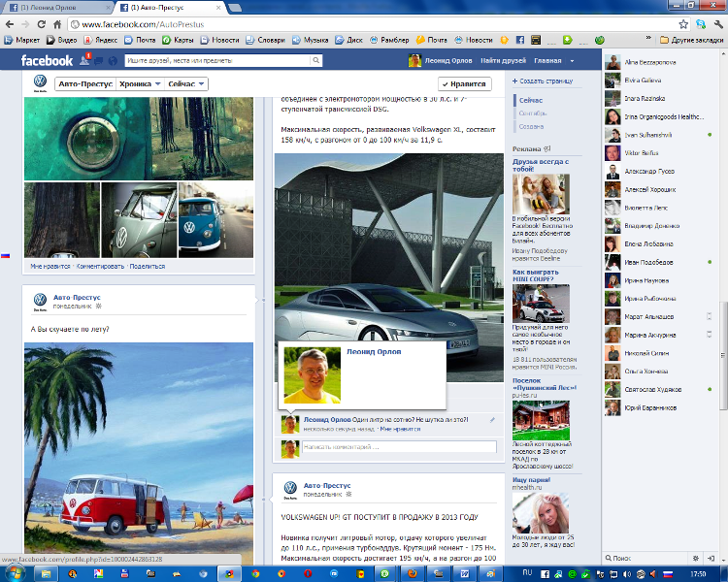728x582 pixels.
Task: Toggle the Нравится page like button
Action: click(464, 84)
